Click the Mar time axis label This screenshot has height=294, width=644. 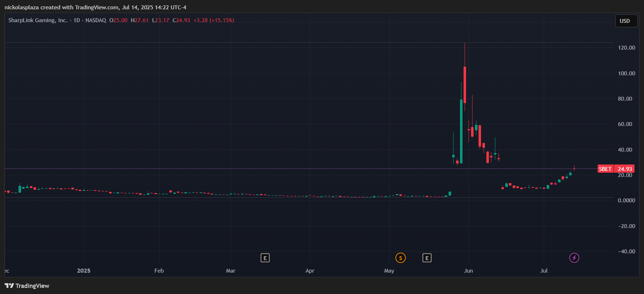(231, 271)
